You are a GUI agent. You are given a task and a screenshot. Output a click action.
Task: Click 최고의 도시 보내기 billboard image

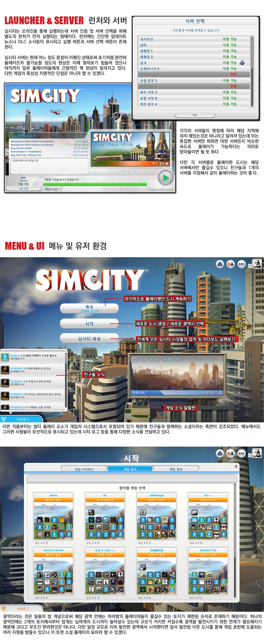pyautogui.click(x=177, y=373)
